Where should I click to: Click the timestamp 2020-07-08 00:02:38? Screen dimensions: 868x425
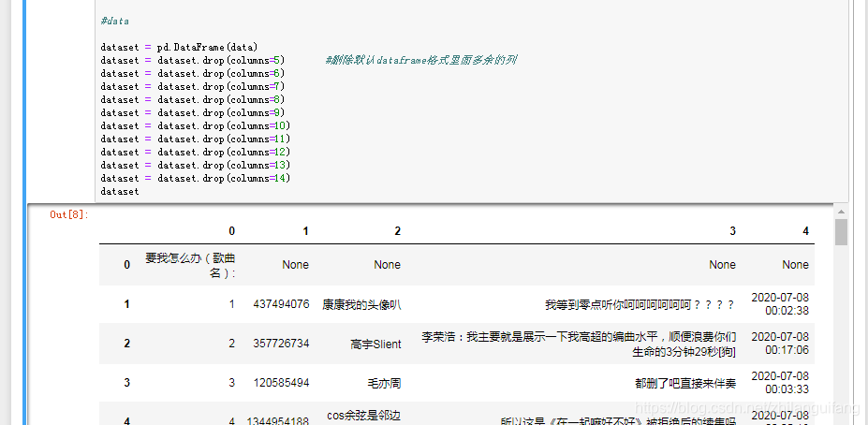pyautogui.click(x=780, y=304)
